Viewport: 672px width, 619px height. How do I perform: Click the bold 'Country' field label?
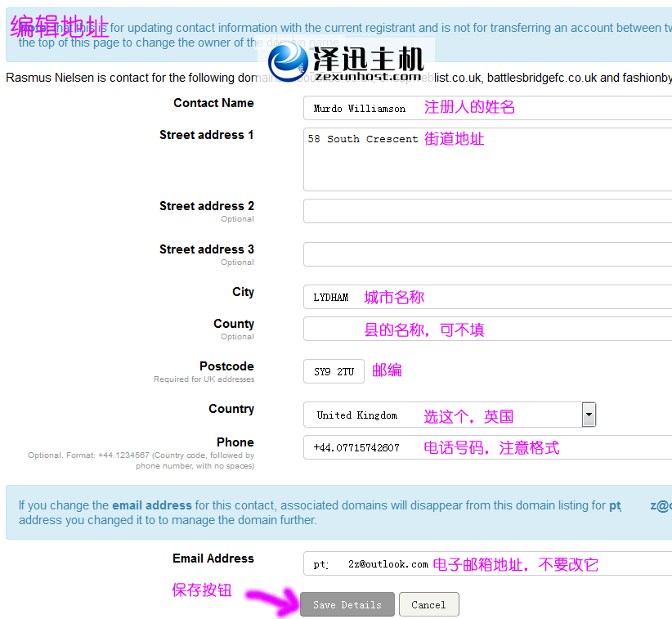[x=231, y=409]
